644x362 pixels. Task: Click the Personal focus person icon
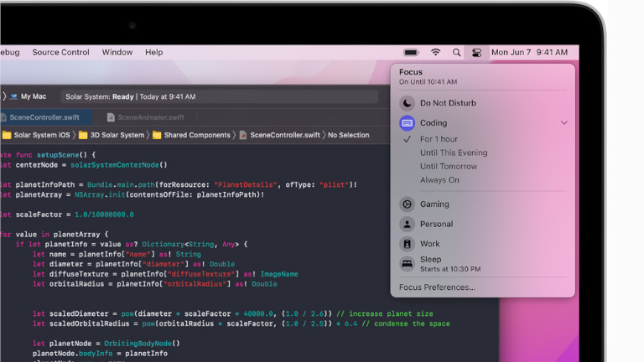pos(407,224)
